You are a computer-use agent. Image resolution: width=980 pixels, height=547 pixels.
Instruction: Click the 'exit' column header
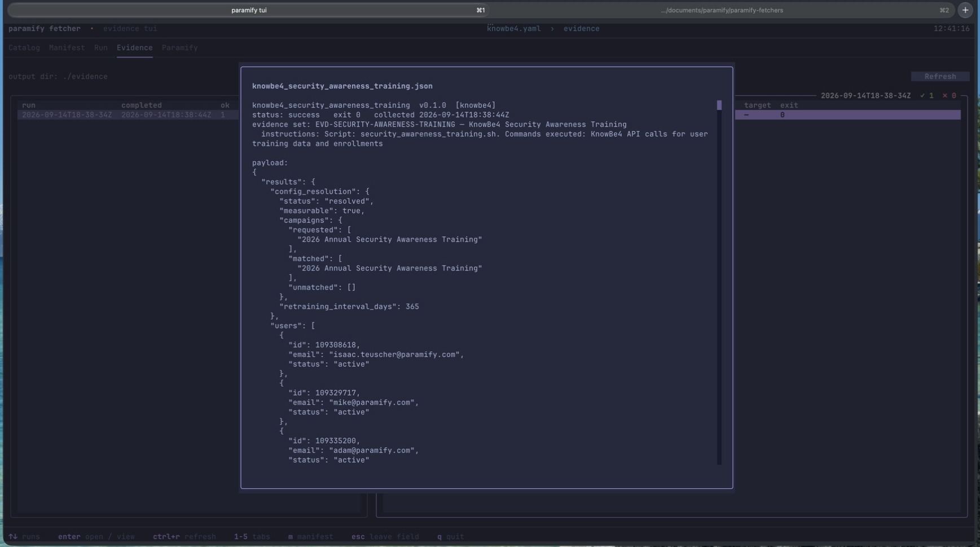click(x=789, y=105)
